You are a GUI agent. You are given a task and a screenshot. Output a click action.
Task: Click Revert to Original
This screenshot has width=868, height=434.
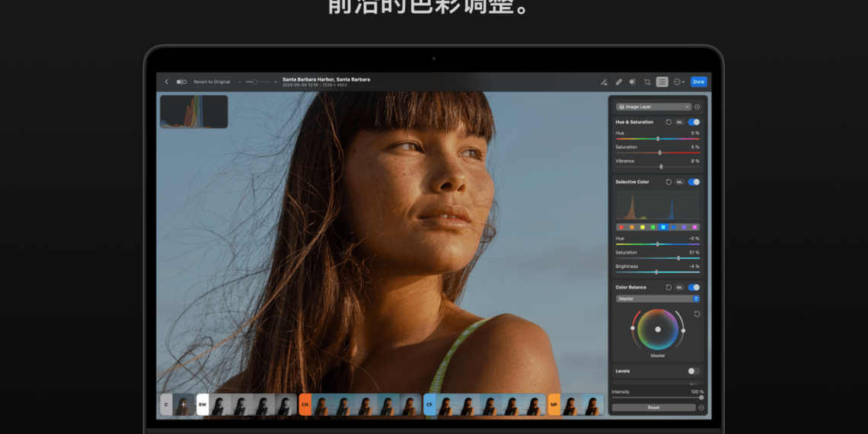212,81
